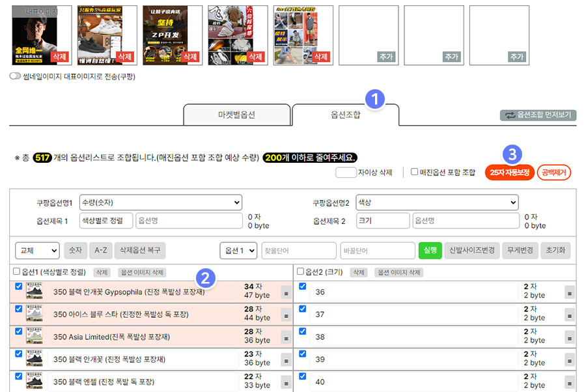Check the 옵션1 (색상별로 정렬) select-all box

(x=16, y=272)
